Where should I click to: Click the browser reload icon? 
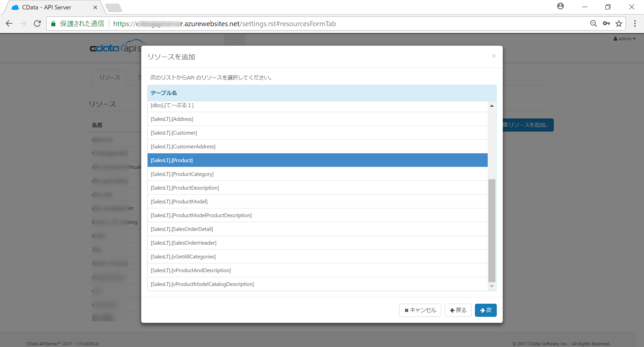37,23
